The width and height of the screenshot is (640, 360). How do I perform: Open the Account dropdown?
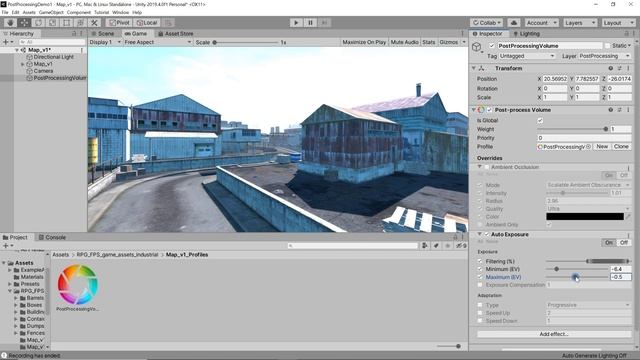click(540, 23)
